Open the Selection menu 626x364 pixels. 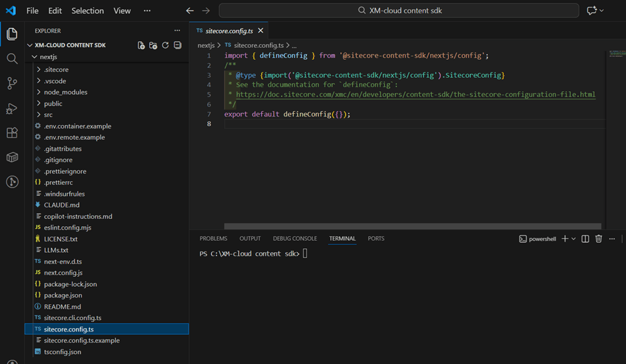click(x=87, y=11)
